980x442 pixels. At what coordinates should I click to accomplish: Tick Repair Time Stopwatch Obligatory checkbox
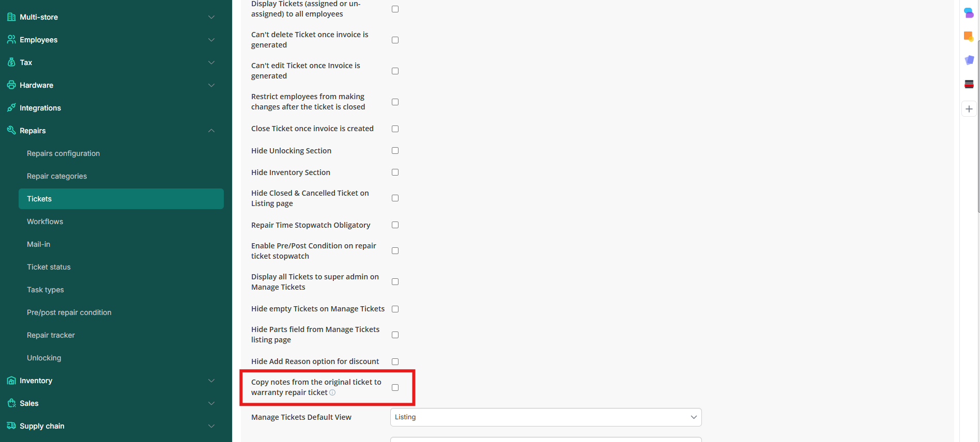(x=395, y=225)
